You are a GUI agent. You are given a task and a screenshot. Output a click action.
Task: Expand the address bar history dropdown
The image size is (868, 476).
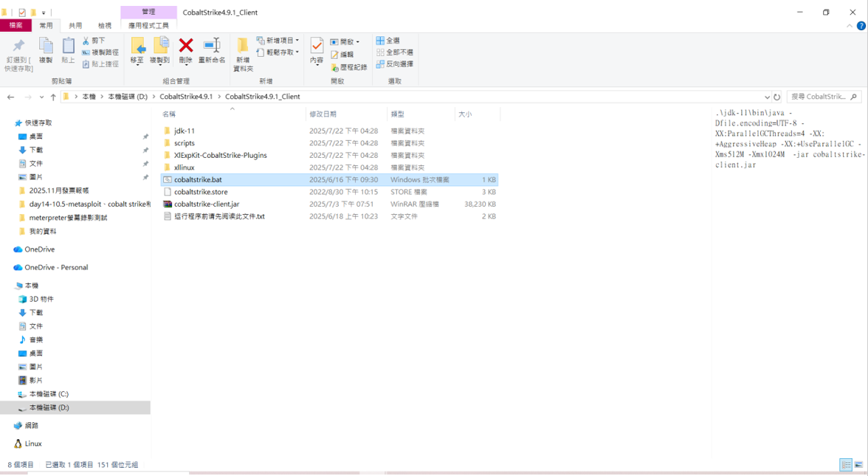point(767,97)
